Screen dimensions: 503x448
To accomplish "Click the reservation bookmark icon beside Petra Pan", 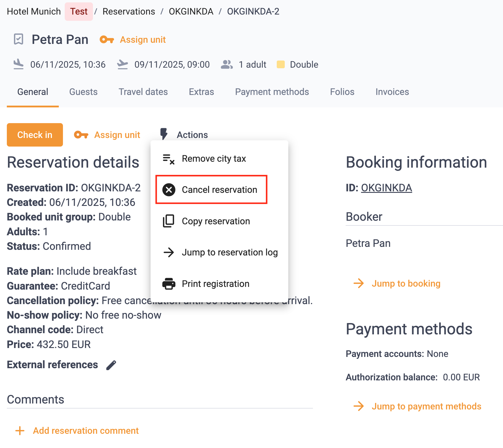I will click(19, 39).
